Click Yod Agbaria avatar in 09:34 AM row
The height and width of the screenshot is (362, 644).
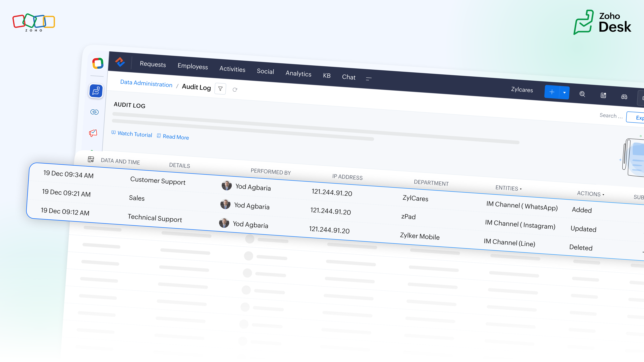[227, 186]
